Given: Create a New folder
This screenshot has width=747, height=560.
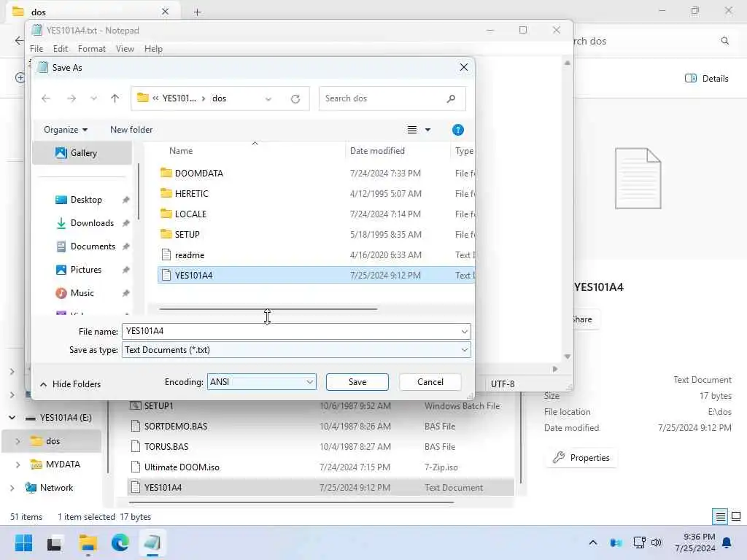Looking at the screenshot, I should [x=131, y=130].
